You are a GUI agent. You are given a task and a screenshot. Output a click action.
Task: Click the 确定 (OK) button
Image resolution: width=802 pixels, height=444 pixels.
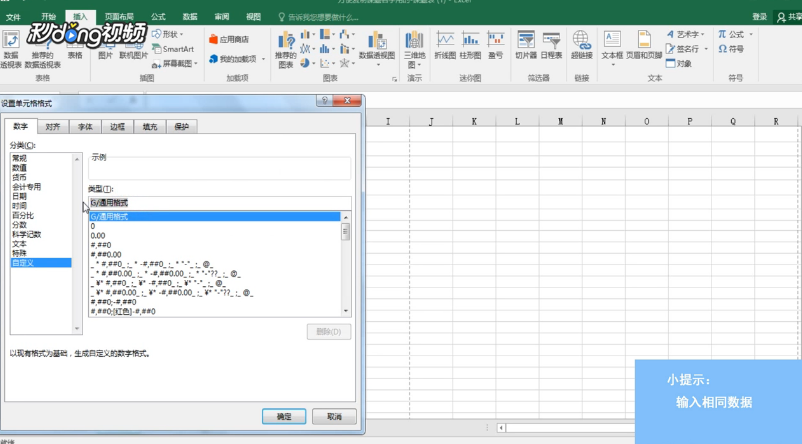[x=284, y=416]
